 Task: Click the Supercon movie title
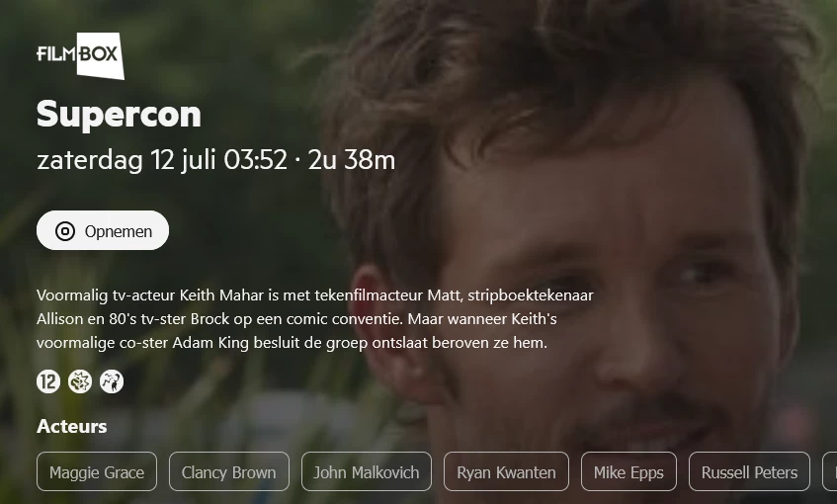119,115
